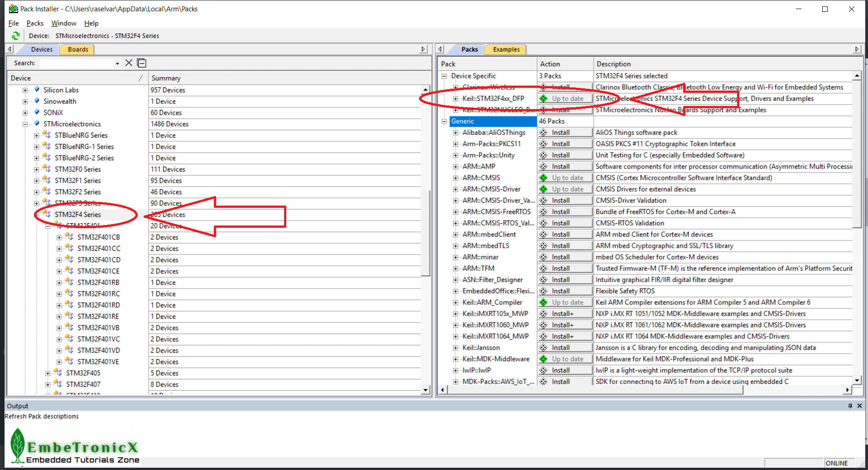Click the STM32F0 Series family icon
Viewport: 868px width, 470px height.
47,168
